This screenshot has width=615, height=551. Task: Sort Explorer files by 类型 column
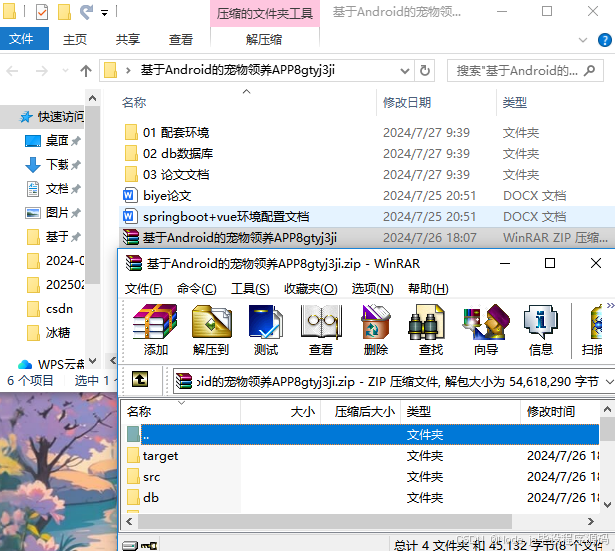(515, 103)
